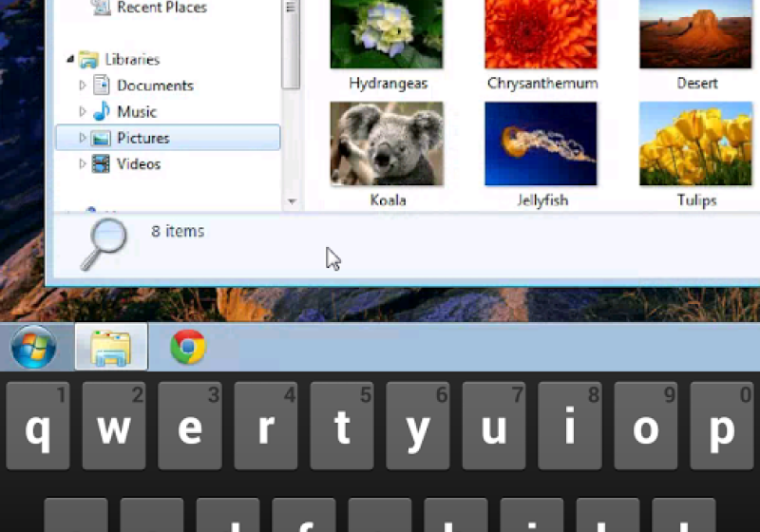Select the Pictures library label

click(143, 138)
